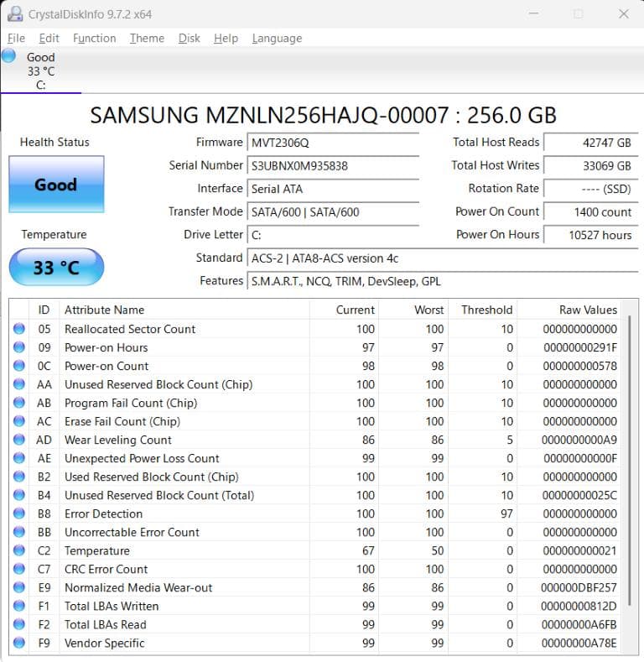The width and height of the screenshot is (644, 662).
Task: Click Threshold value 97 in Error Detection row
Action: click(506, 513)
